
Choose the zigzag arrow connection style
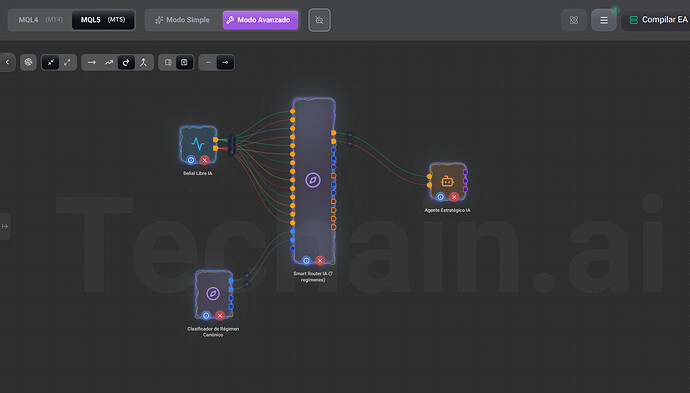(x=109, y=62)
